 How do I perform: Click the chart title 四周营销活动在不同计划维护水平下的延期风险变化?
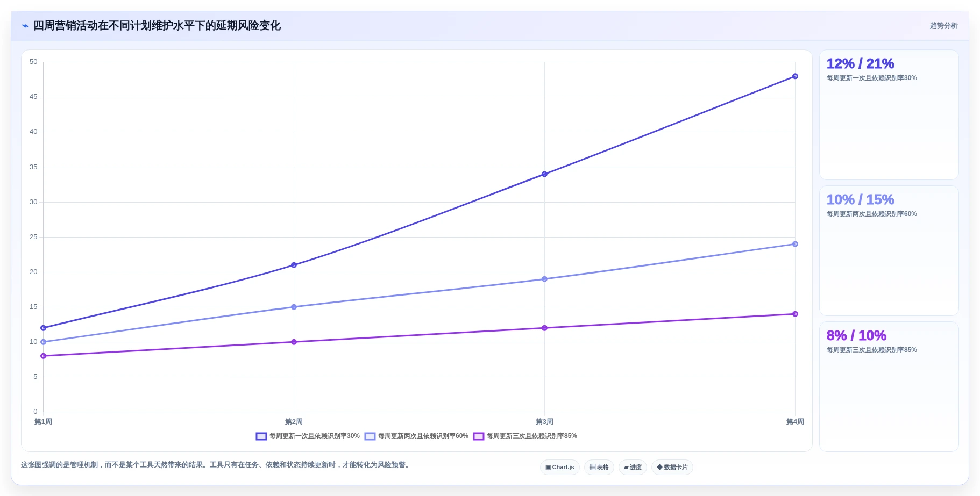click(x=157, y=26)
